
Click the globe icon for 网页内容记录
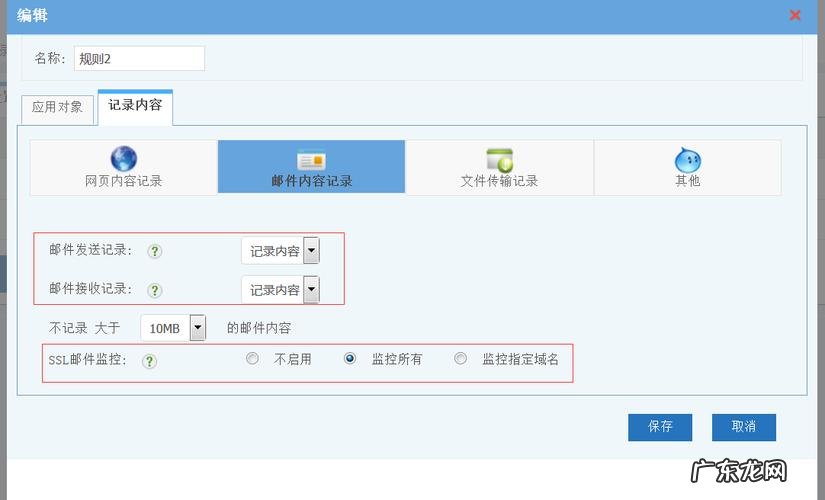(124, 158)
